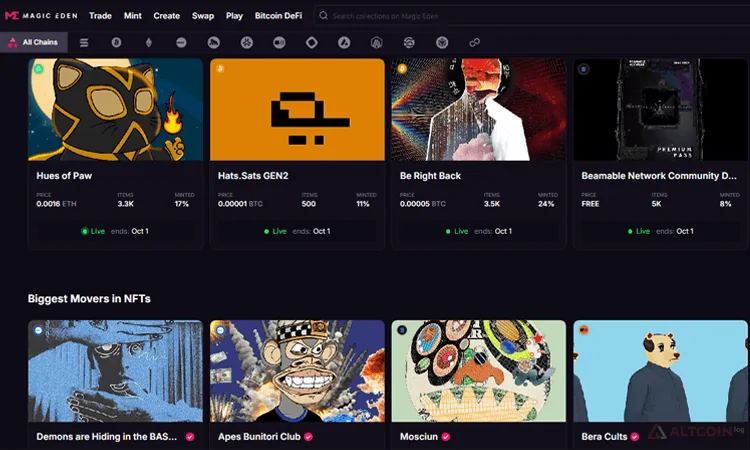
Task: Click the Mosciun mosaic artwork
Action: 479,371
